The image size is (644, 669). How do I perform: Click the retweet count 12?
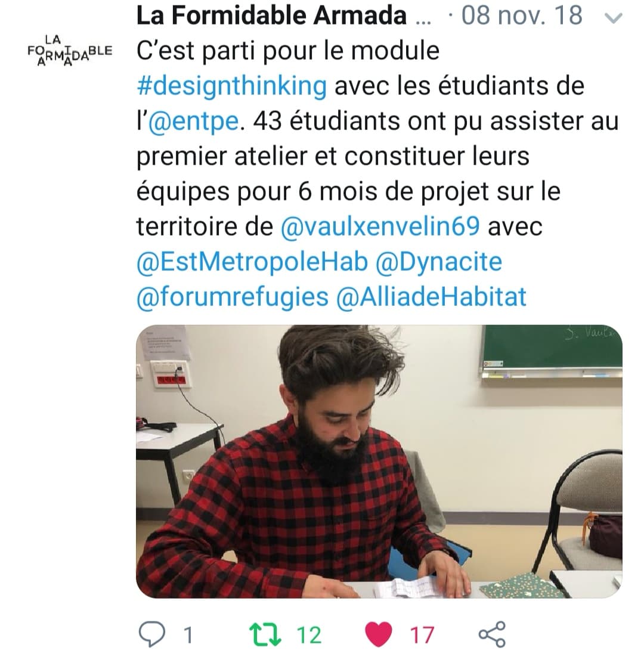(x=308, y=635)
